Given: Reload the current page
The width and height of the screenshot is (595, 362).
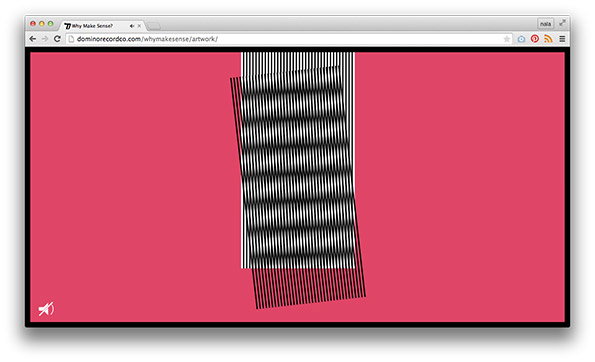Looking at the screenshot, I should tap(57, 39).
